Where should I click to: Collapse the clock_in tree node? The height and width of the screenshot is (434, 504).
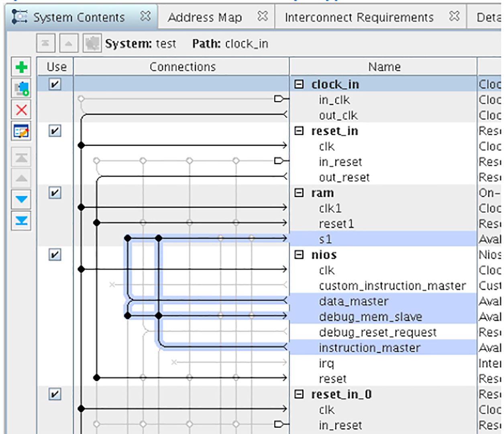pos(299,84)
